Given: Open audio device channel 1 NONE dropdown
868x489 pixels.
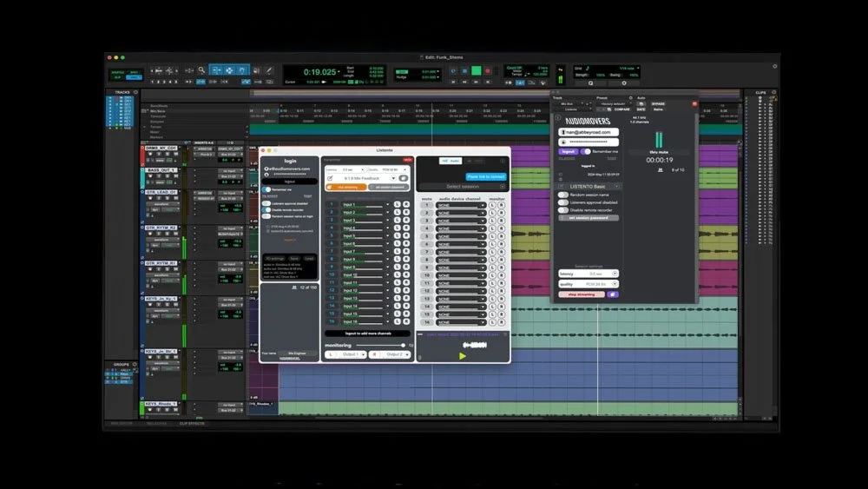Looking at the screenshot, I should (x=461, y=205).
